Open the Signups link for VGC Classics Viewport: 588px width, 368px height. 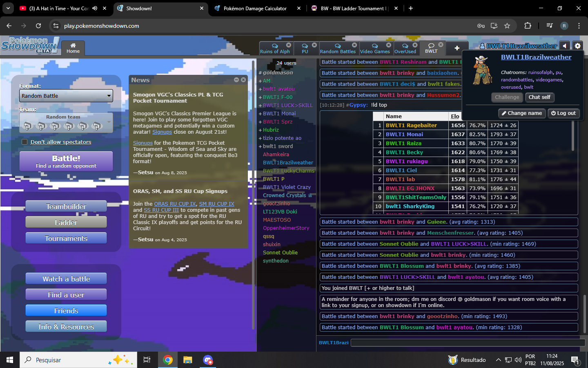pyautogui.click(x=162, y=132)
